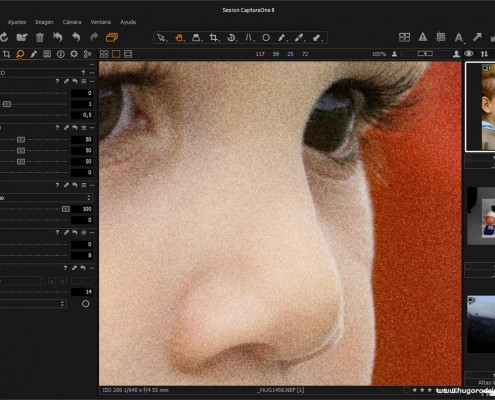Click the value field showing 8
The height and width of the screenshot is (400, 495).
coord(82,255)
